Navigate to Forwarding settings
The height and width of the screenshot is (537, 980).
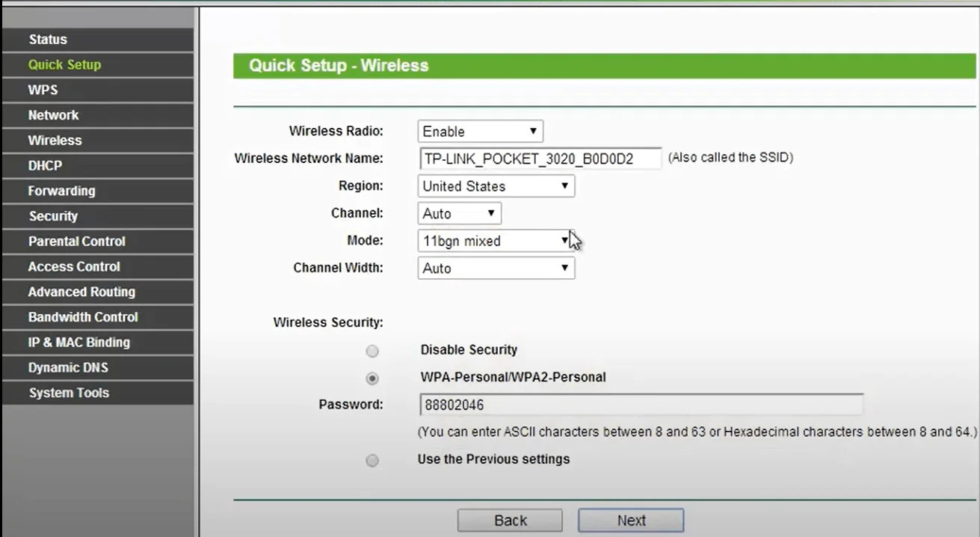[61, 191]
